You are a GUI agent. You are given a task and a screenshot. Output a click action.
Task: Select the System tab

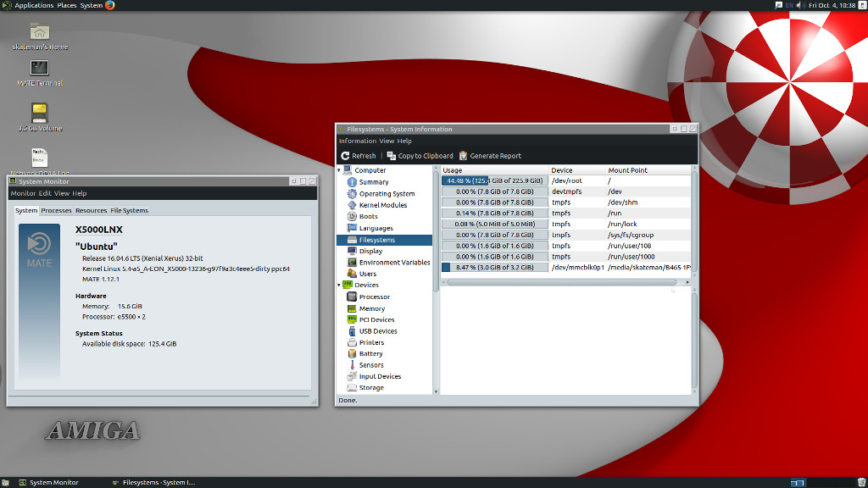coord(26,210)
